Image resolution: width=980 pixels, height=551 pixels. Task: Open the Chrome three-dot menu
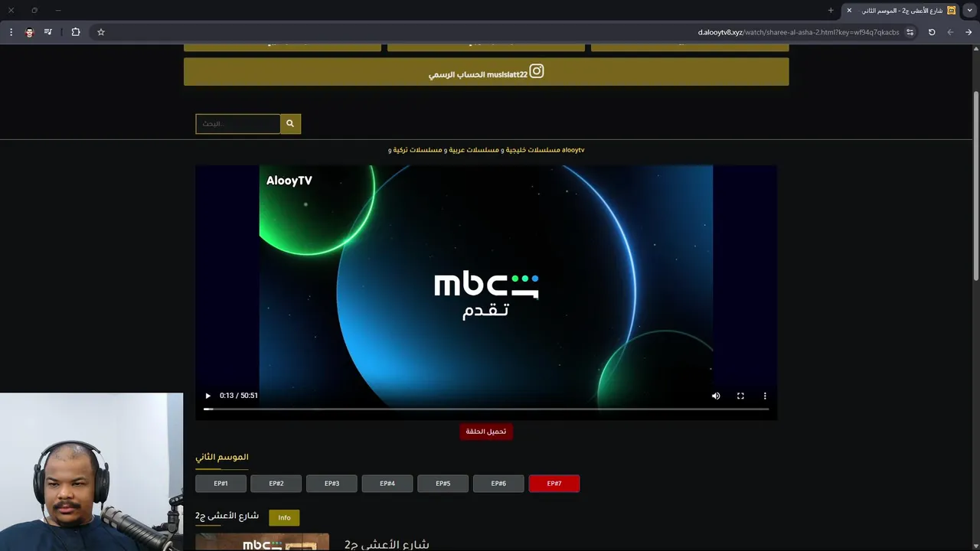(11, 32)
